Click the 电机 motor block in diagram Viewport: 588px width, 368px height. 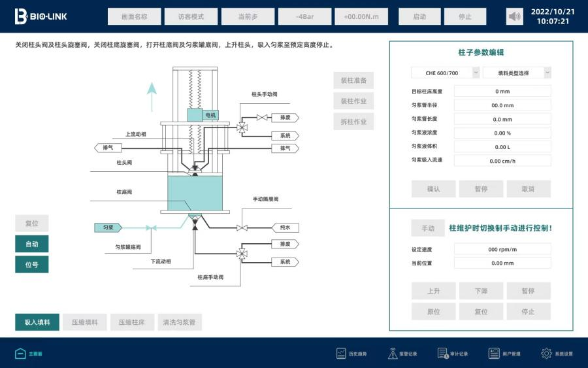(x=210, y=115)
